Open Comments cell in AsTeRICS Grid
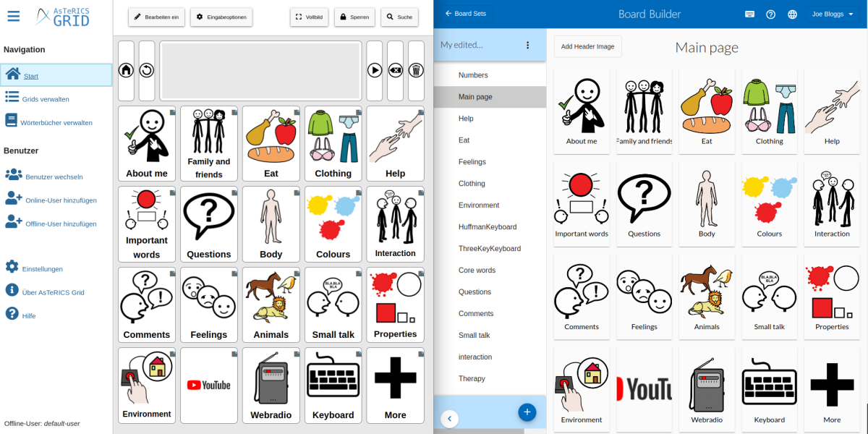Viewport: 868px width, 434px height. coord(147,305)
